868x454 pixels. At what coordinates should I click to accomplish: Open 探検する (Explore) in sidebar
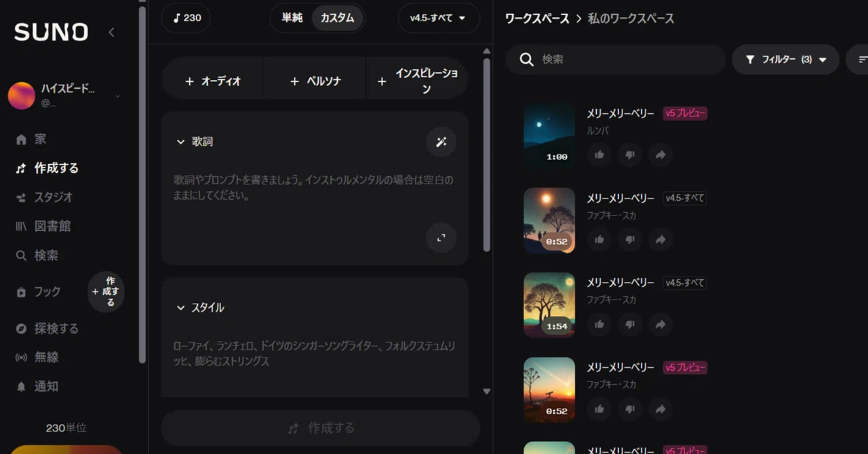click(47, 329)
